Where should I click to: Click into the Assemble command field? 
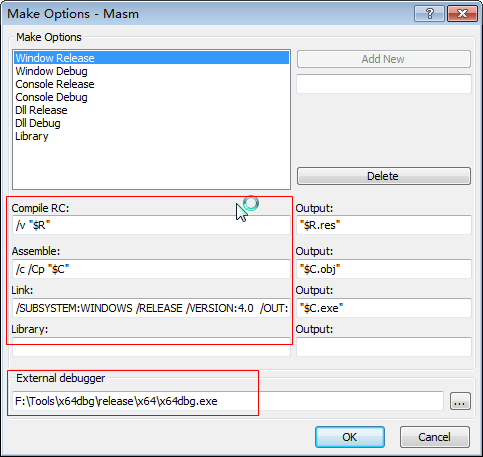(x=151, y=269)
